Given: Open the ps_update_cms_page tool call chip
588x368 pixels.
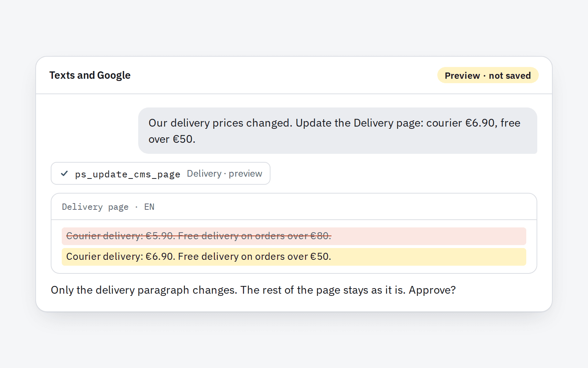Looking at the screenshot, I should [x=161, y=173].
